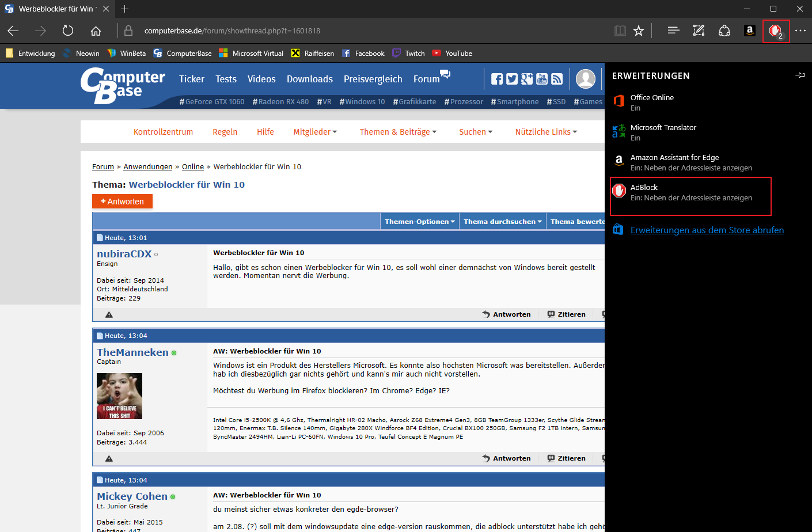Make a web note pen icon
812x532 pixels.
click(699, 31)
